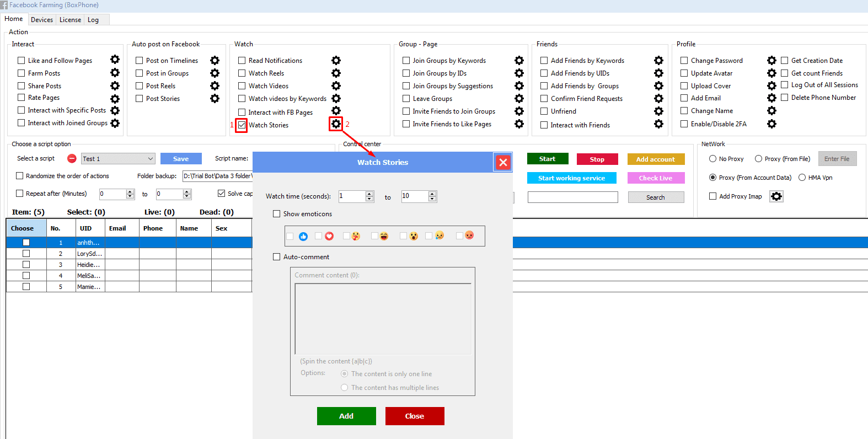Click the pink Check Live button

coord(656,178)
